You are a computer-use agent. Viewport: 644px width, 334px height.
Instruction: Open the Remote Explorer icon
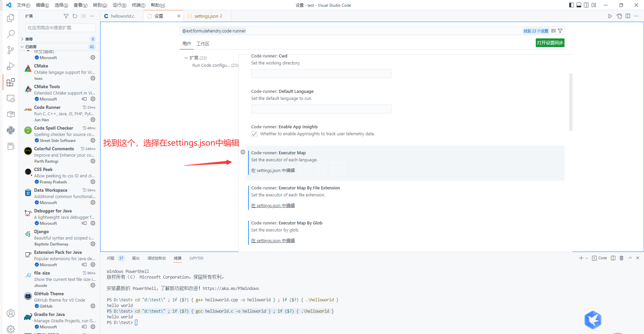coord(11,99)
